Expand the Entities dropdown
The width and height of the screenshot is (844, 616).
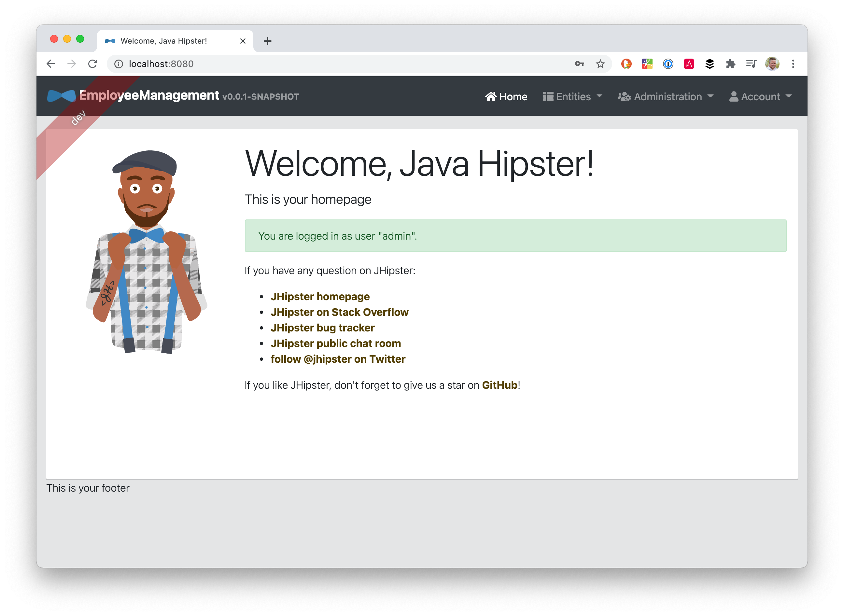pos(572,97)
